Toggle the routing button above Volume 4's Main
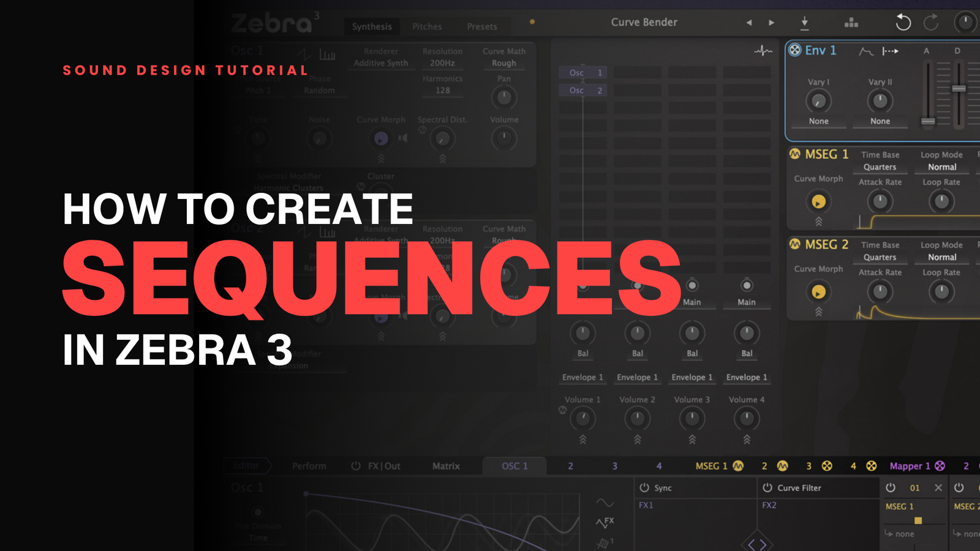The image size is (980, 551). point(747,285)
